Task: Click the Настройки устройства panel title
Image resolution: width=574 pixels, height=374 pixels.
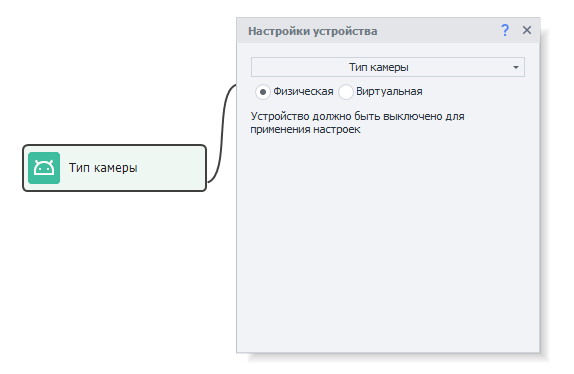Action: [x=313, y=31]
